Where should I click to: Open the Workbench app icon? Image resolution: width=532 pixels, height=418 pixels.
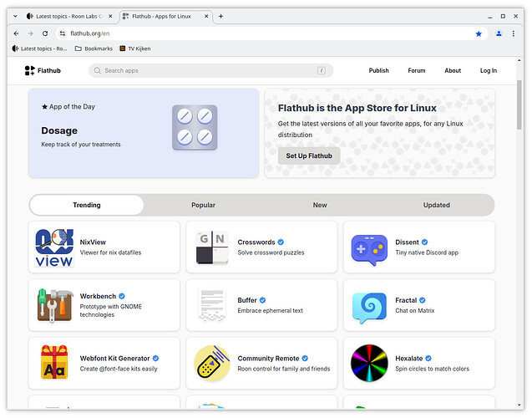[54, 305]
